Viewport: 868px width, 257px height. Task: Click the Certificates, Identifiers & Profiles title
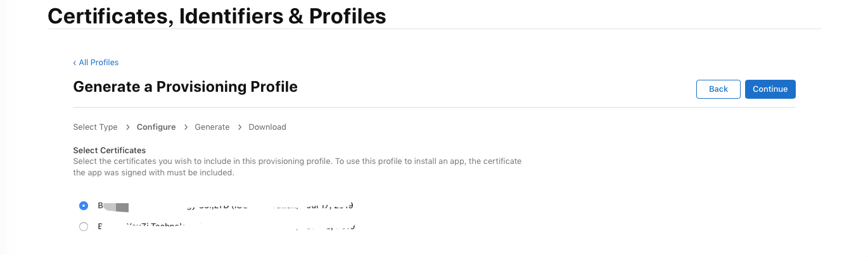(x=217, y=15)
